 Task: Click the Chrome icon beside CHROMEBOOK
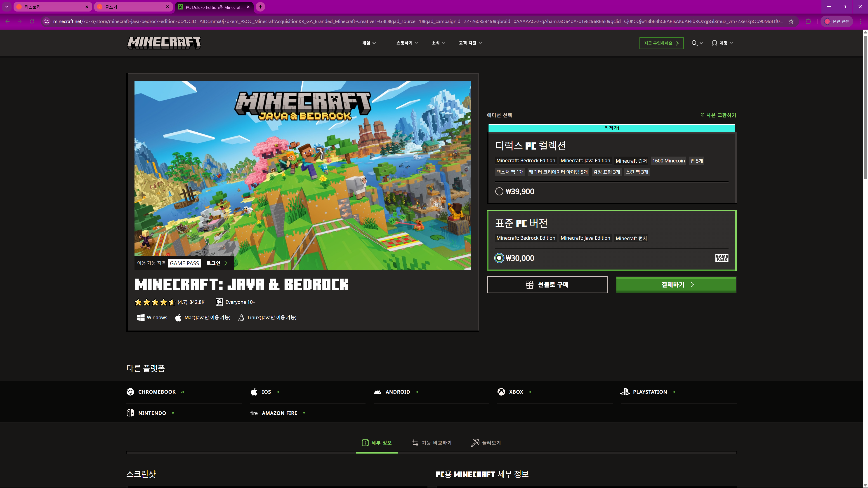(x=130, y=392)
